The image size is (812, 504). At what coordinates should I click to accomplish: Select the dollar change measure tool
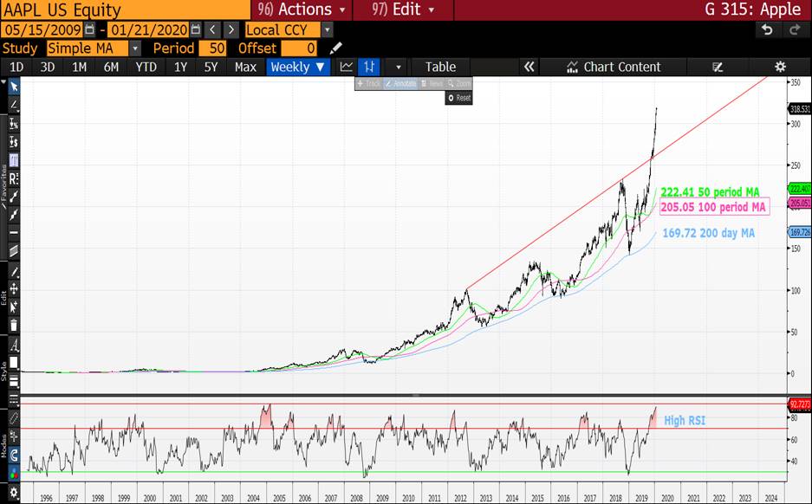click(14, 142)
